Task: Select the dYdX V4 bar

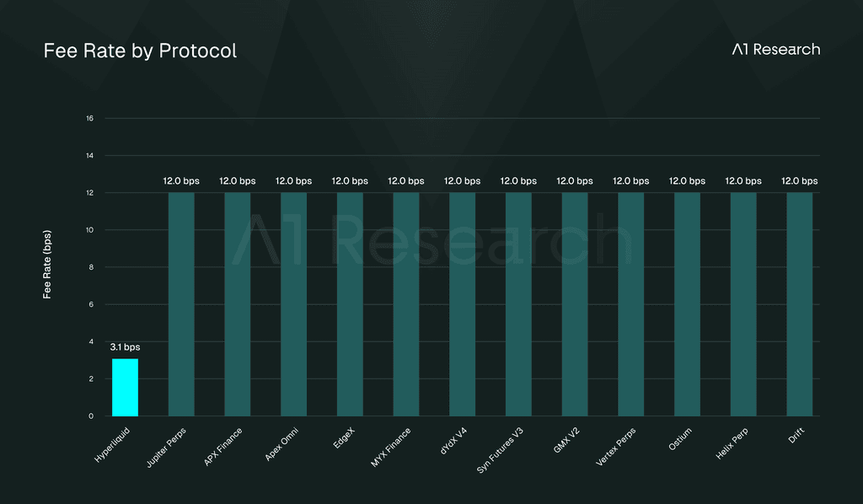Action: tap(463, 304)
